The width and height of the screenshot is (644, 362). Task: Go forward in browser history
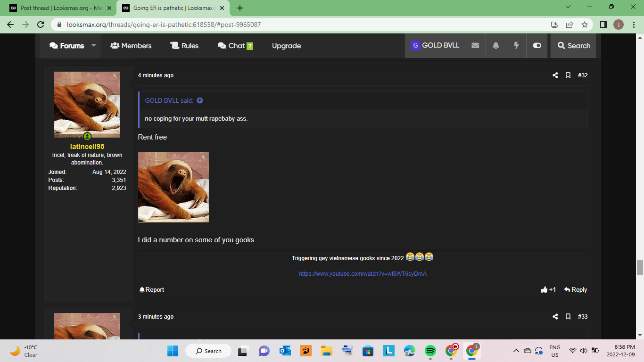click(x=25, y=25)
